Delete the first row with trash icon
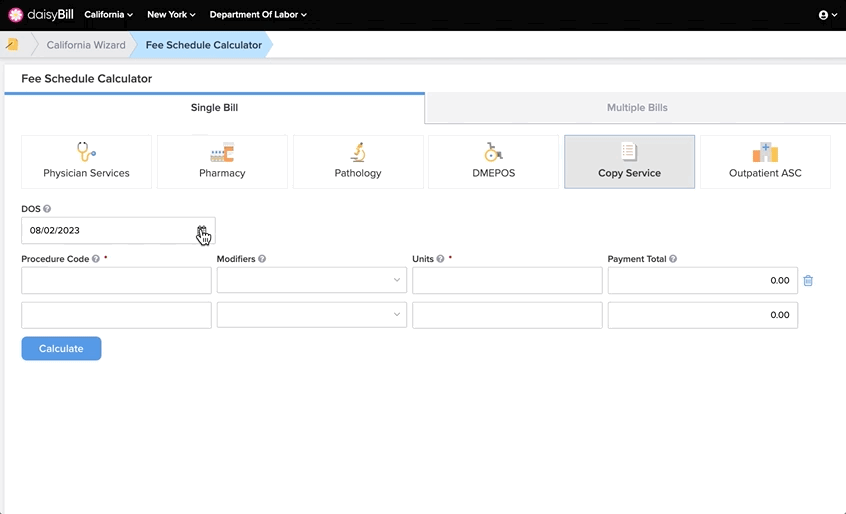This screenshot has width=846, height=514. (808, 280)
